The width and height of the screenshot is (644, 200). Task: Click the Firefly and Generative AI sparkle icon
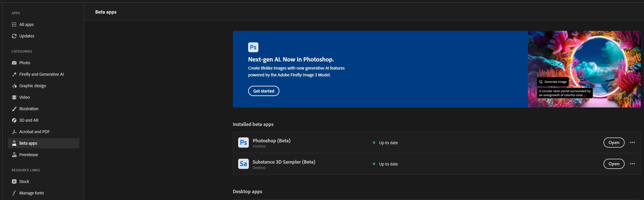click(14, 74)
